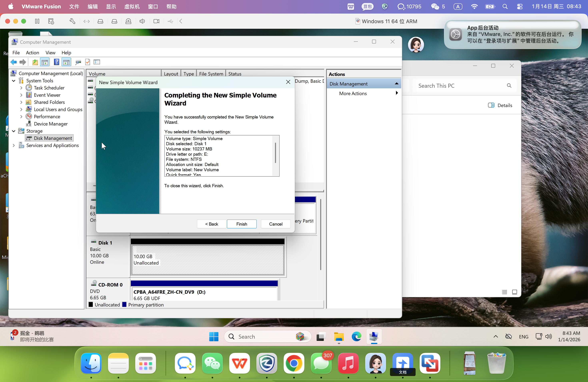The height and width of the screenshot is (382, 588).
Task: Click Finish to close the wizard
Action: tap(242, 224)
